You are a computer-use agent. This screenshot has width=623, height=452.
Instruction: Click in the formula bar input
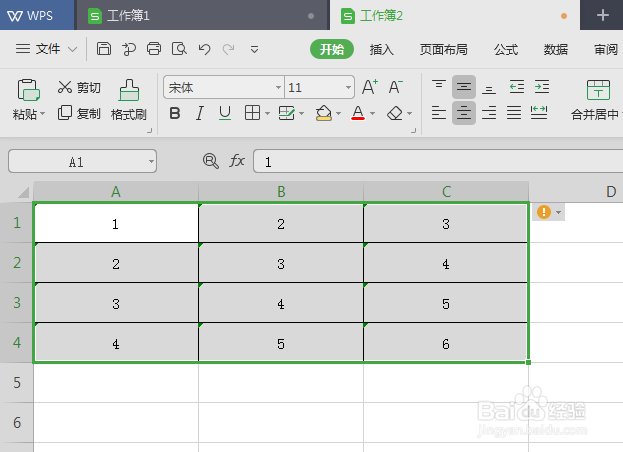(438, 162)
